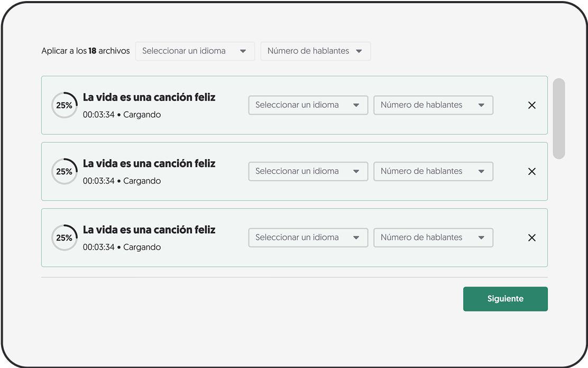This screenshot has width=588, height=368.
Task: Click 'Aplicar a los 18 archivos' label
Action: (85, 51)
